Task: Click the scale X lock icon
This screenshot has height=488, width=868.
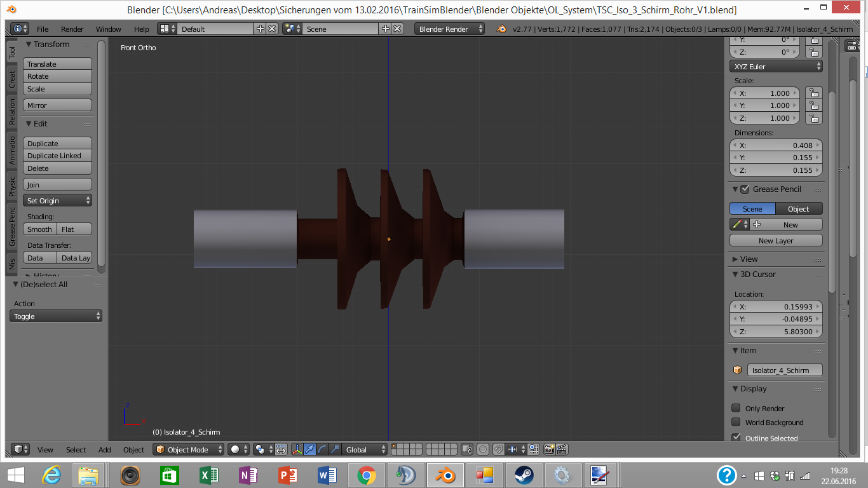Action: tap(813, 93)
